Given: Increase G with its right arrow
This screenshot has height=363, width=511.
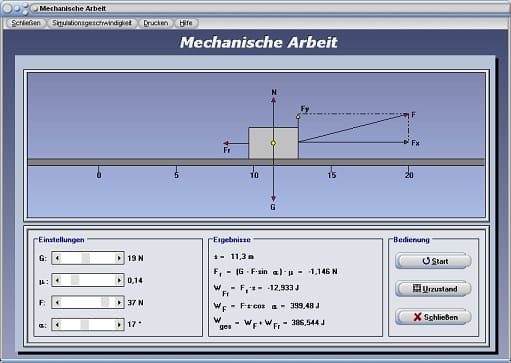Looking at the screenshot, I should pos(119,258).
